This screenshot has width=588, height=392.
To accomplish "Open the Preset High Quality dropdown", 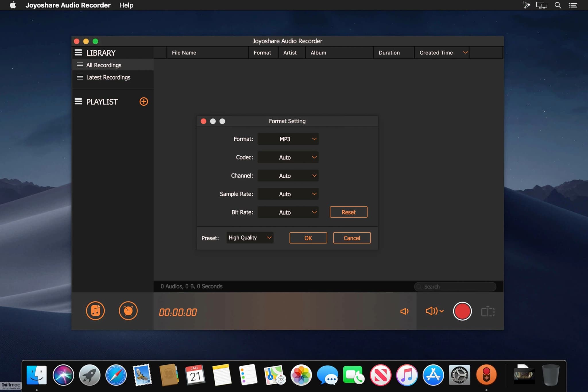I will pyautogui.click(x=250, y=238).
